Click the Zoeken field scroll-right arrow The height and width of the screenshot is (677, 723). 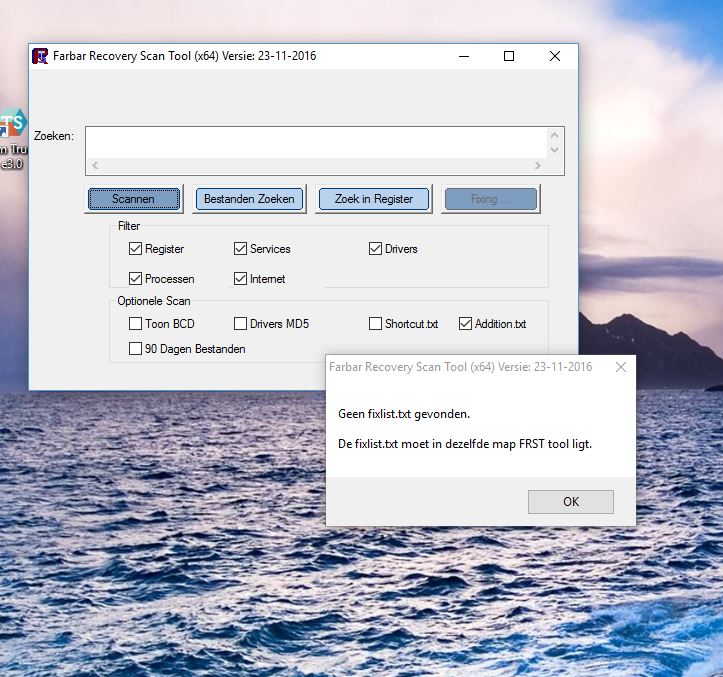(x=538, y=165)
